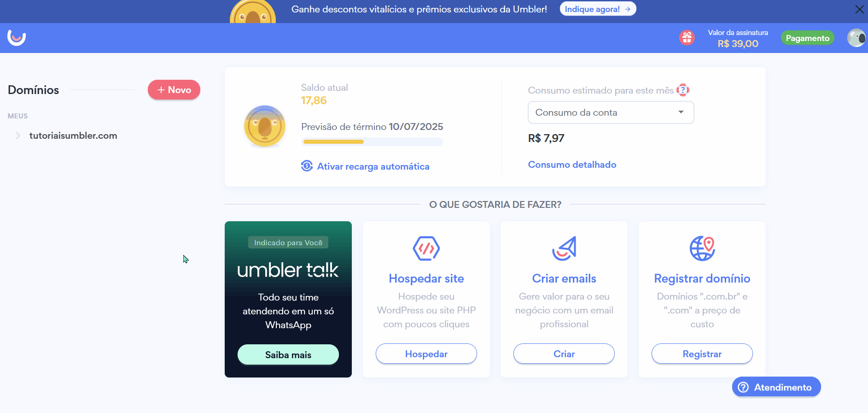This screenshot has height=413, width=868.
Task: Click the Registrar domínio globe icon
Action: pos(702,248)
